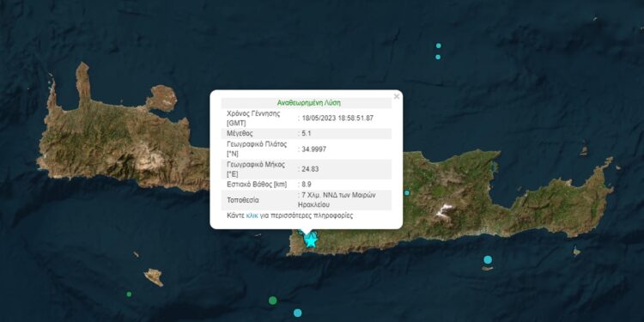This screenshot has height=322, width=644.
Task: Open the cyan marker beside the popup's right edge
Action: tap(407, 192)
